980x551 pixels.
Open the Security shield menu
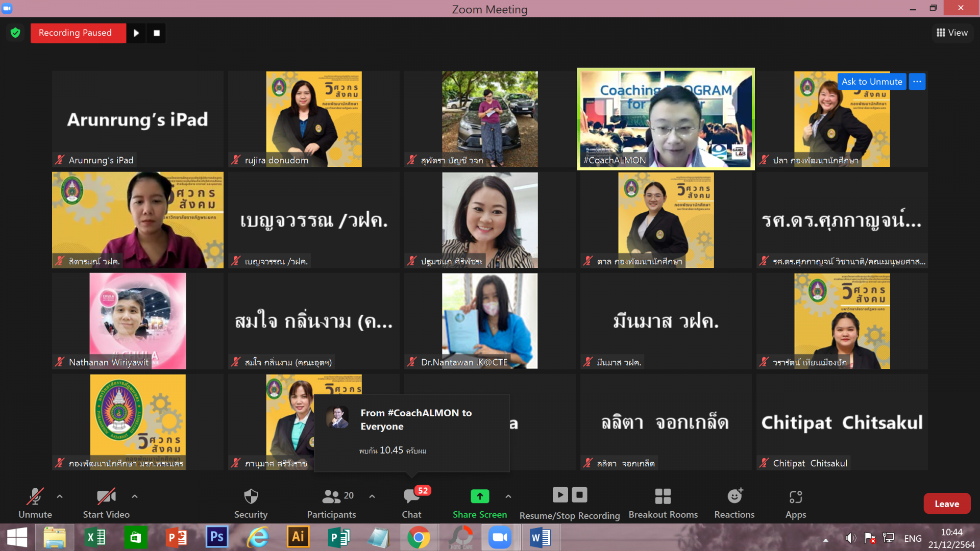point(251,503)
